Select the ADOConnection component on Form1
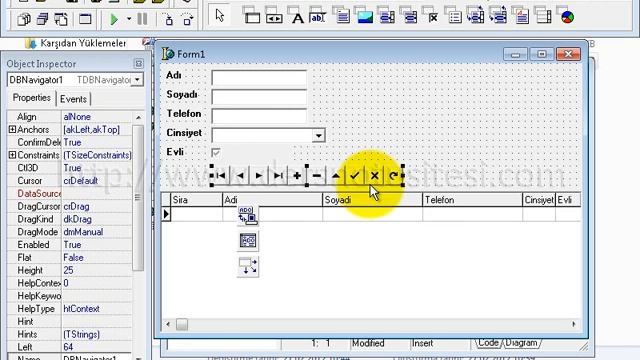This screenshot has width=640, height=360. 248,216
